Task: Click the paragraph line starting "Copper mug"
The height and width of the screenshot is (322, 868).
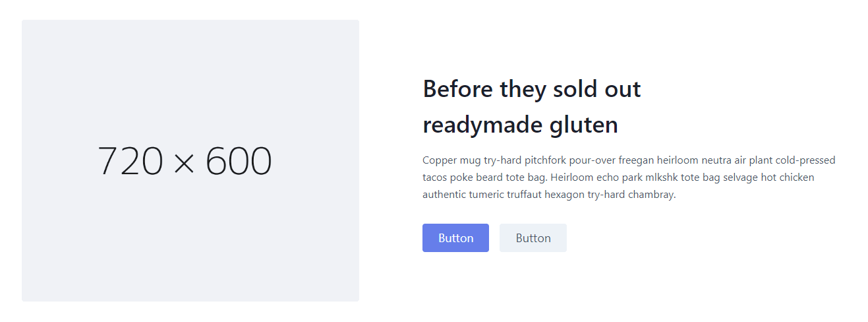Action: 628,160
